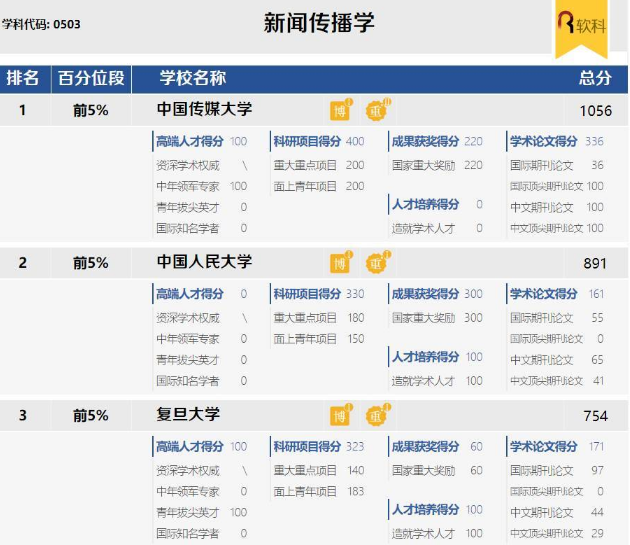
Task: Click the 百分位段 column header
Action: point(91,78)
